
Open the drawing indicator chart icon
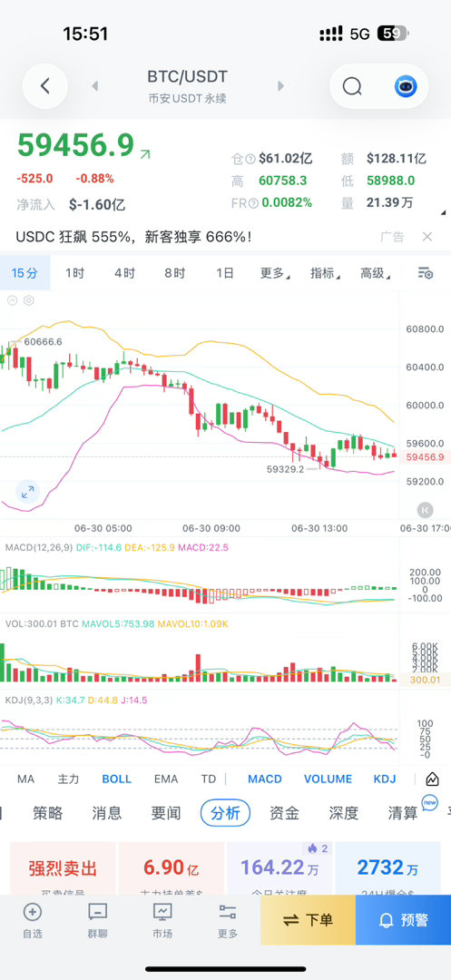coord(432,779)
